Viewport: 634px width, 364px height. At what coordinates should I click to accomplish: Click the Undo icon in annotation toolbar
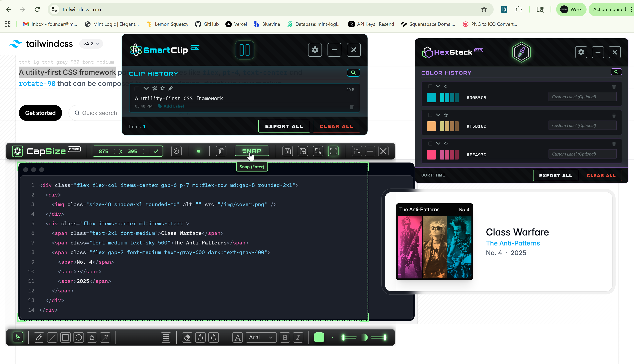(x=200, y=337)
